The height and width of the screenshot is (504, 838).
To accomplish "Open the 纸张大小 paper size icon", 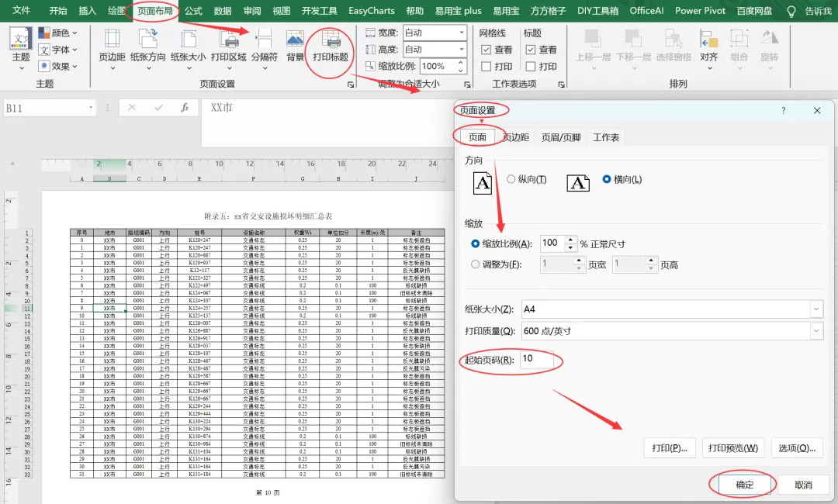I will click(x=188, y=39).
